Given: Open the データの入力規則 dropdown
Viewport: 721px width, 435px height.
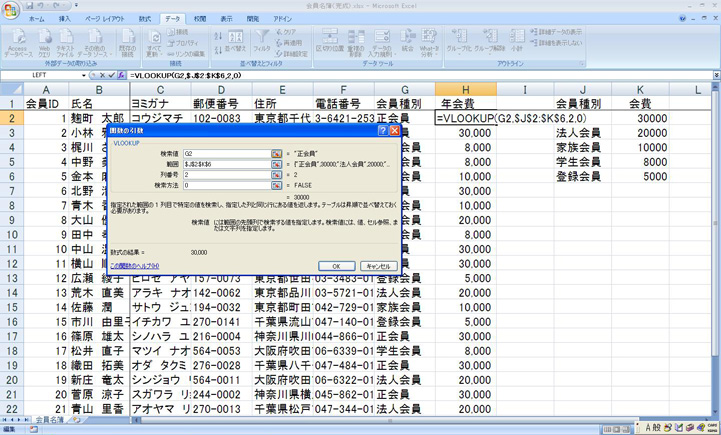Looking at the screenshot, I should (381, 42).
